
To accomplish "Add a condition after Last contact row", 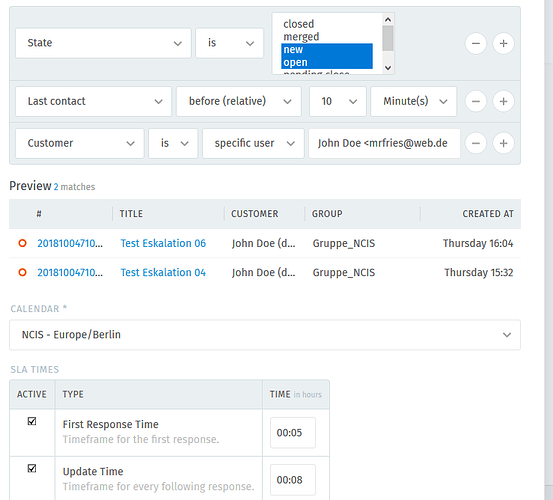I will [x=503, y=102].
